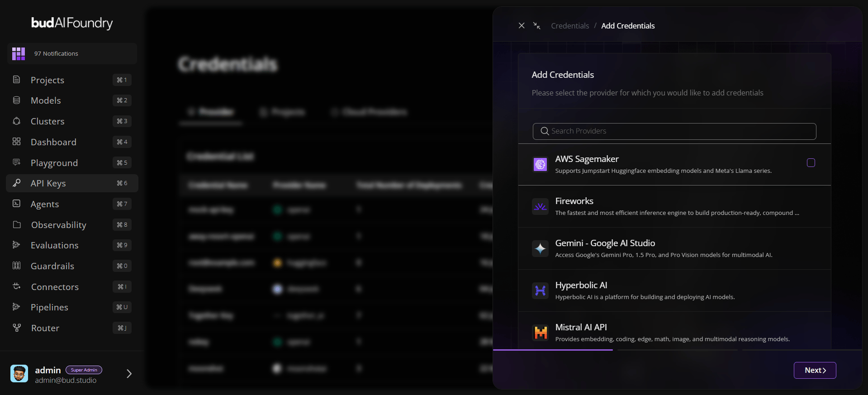This screenshot has height=395, width=868.
Task: Click the Super Admin badge
Action: 84,370
